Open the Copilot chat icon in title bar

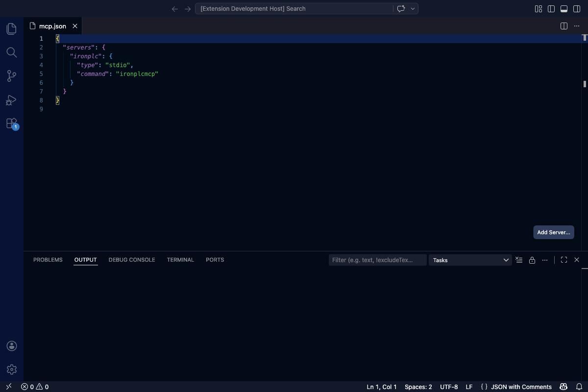coord(401,9)
